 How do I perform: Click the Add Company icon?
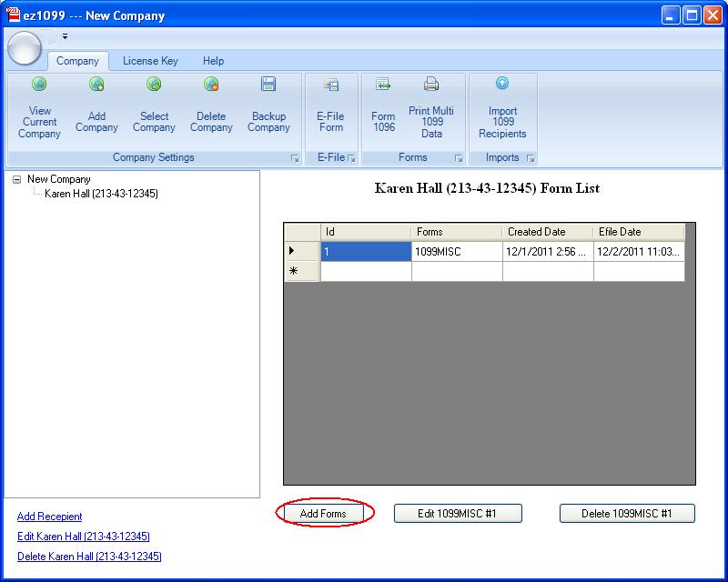96,84
